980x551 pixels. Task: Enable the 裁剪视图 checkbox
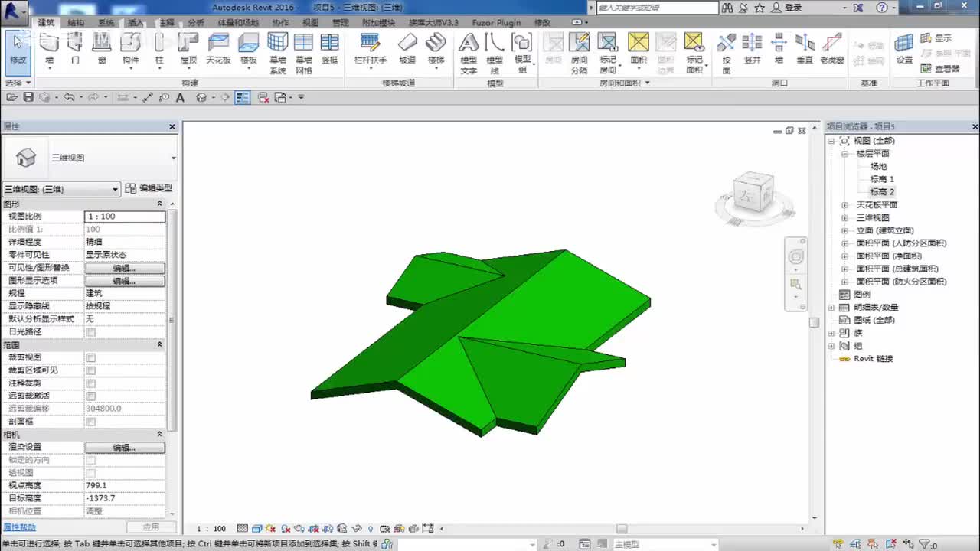coord(91,357)
